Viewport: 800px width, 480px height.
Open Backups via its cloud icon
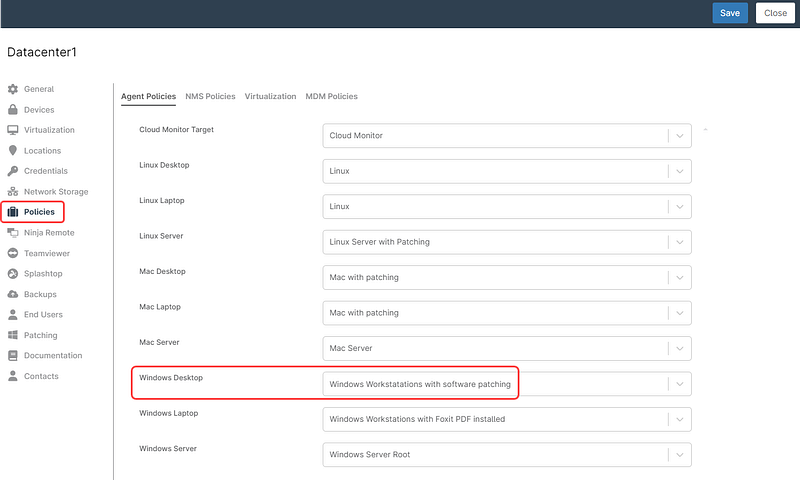13,295
